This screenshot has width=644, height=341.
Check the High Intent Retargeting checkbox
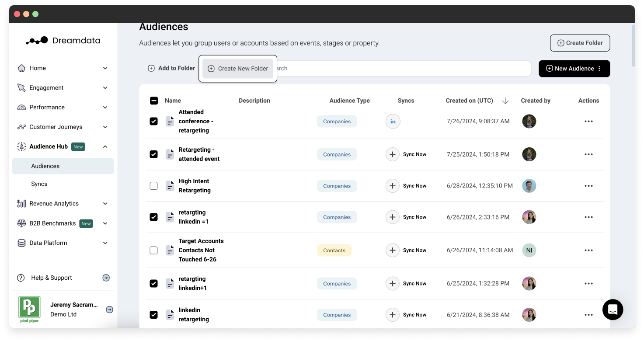pos(153,186)
